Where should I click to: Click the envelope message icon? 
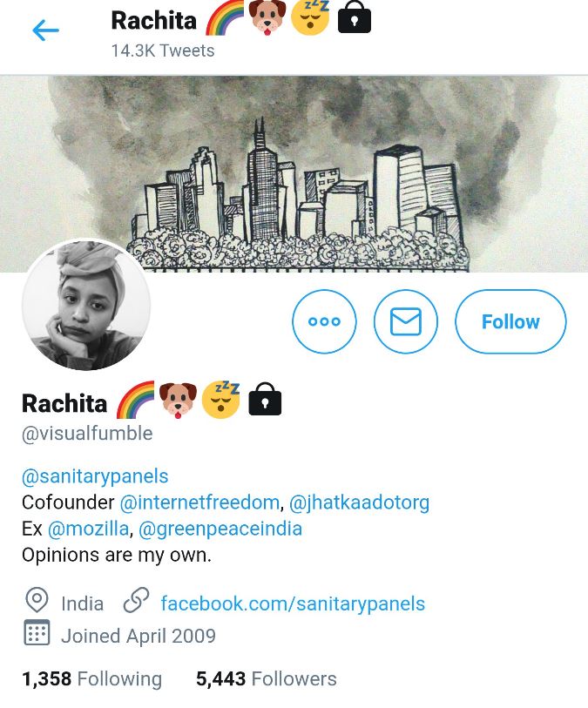[406, 321]
